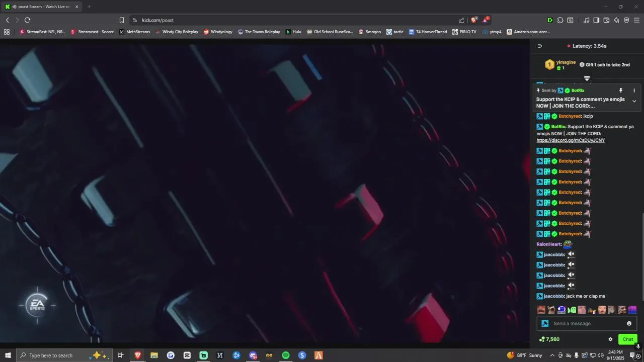
Task: Pick the first mustache face emote
Action: pyautogui.click(x=541, y=310)
